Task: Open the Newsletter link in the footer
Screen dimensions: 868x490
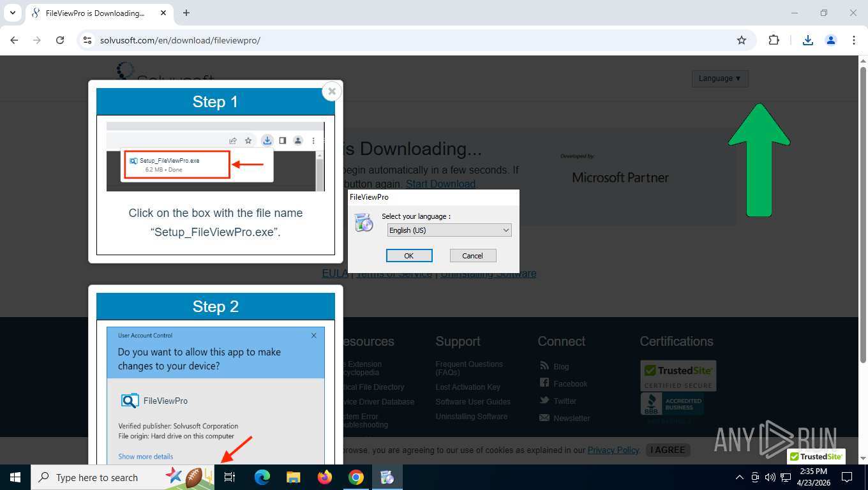Action: [572, 419]
